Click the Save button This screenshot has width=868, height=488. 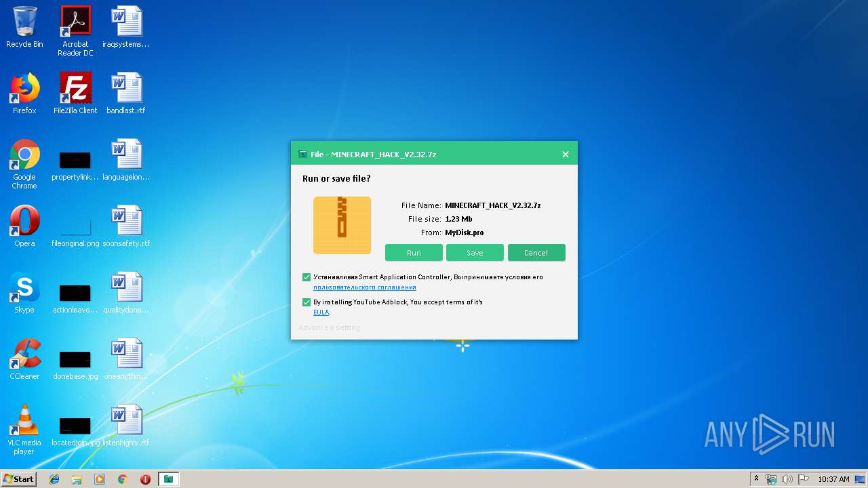click(x=475, y=253)
